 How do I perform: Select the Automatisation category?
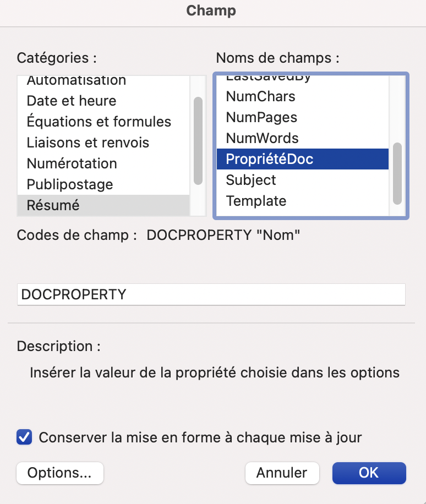point(77,81)
